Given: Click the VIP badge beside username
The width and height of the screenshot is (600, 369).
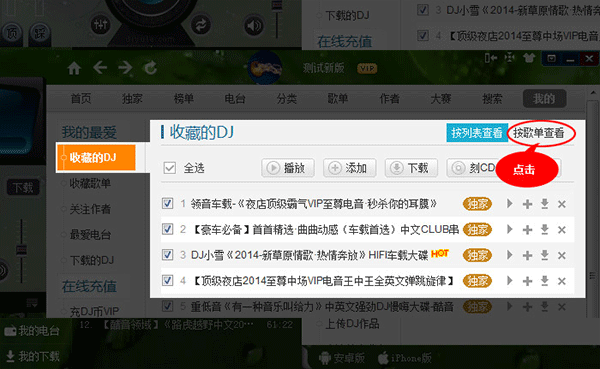Looking at the screenshot, I should point(367,69).
